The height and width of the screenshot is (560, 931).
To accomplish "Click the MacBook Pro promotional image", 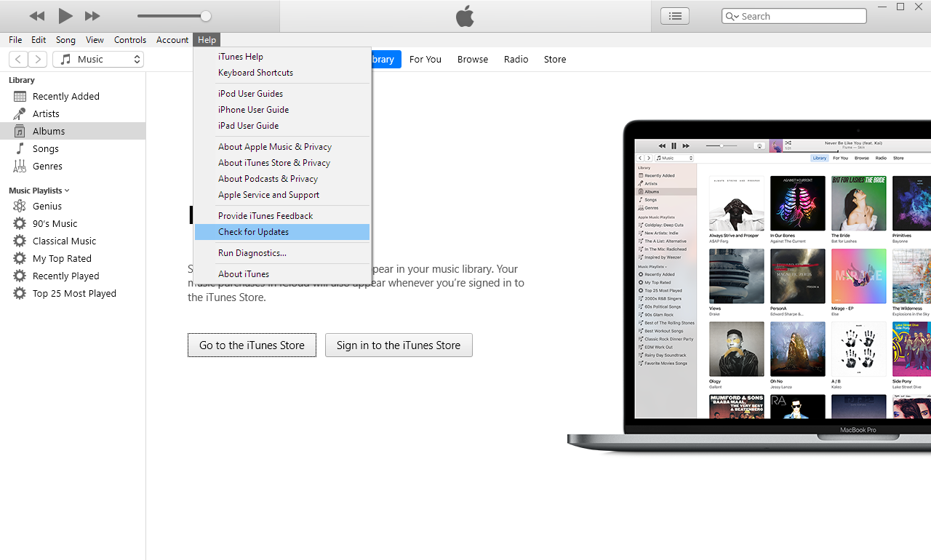I will [x=749, y=287].
